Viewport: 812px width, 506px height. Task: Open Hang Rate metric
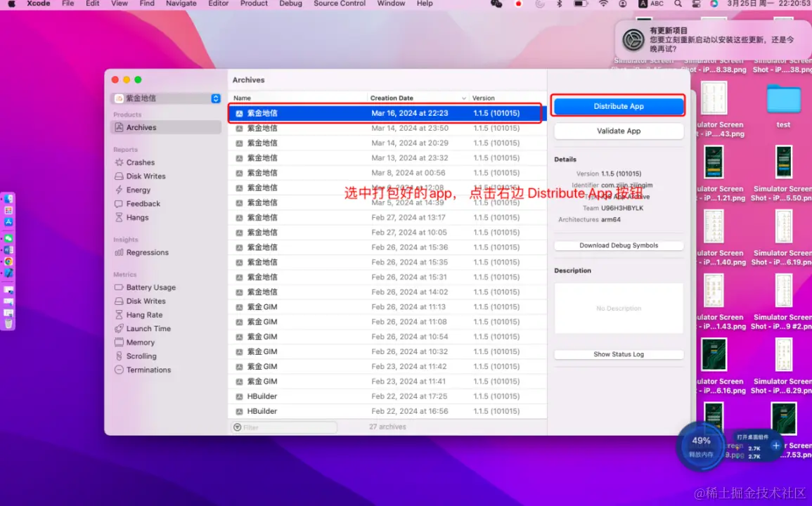(144, 315)
